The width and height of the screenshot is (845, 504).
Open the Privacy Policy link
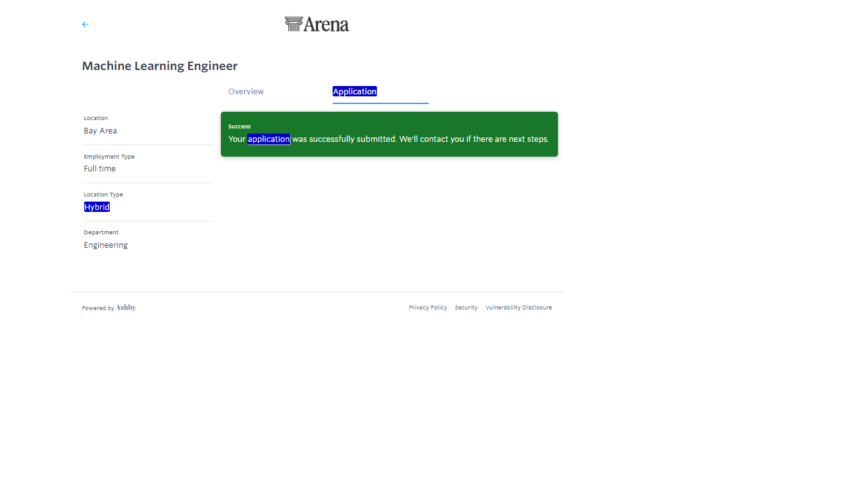click(428, 308)
